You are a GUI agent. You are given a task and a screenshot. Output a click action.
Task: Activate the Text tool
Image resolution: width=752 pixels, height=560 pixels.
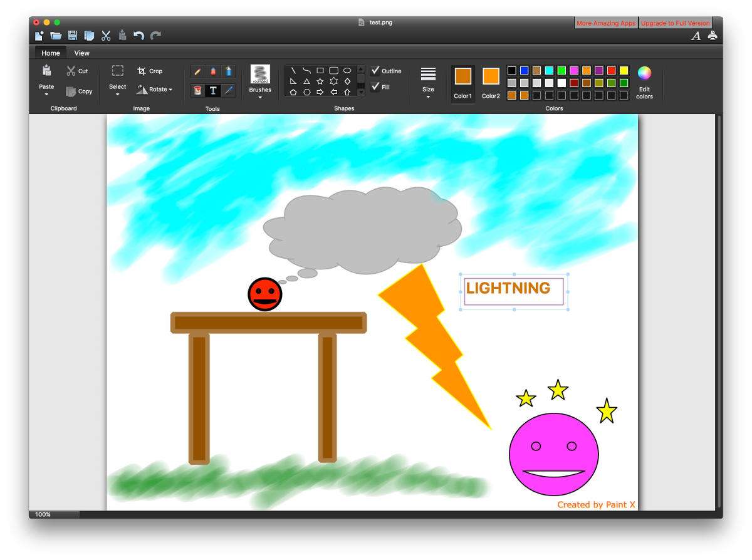tap(213, 90)
